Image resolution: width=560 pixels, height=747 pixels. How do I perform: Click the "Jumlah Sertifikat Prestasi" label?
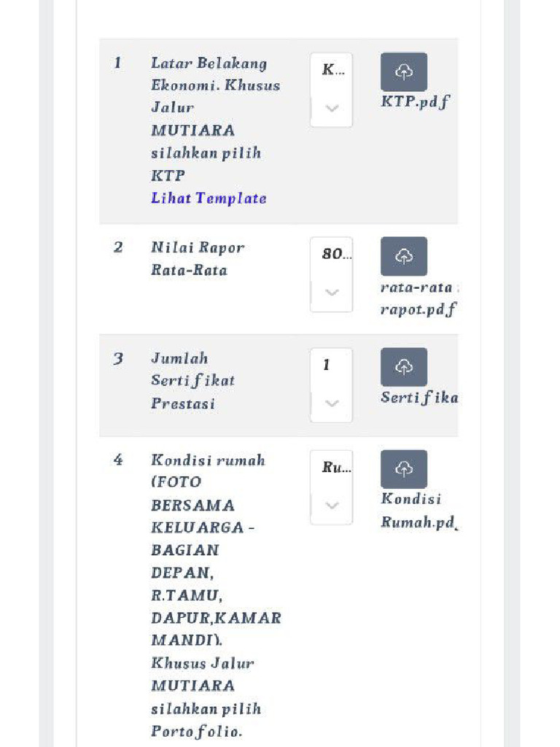pyautogui.click(x=192, y=381)
